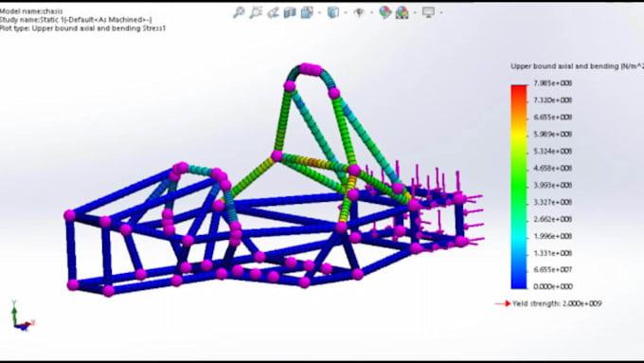Expand the Apply Scene dropdown arrow
Screen dimensions: 644x363
click(415, 12)
